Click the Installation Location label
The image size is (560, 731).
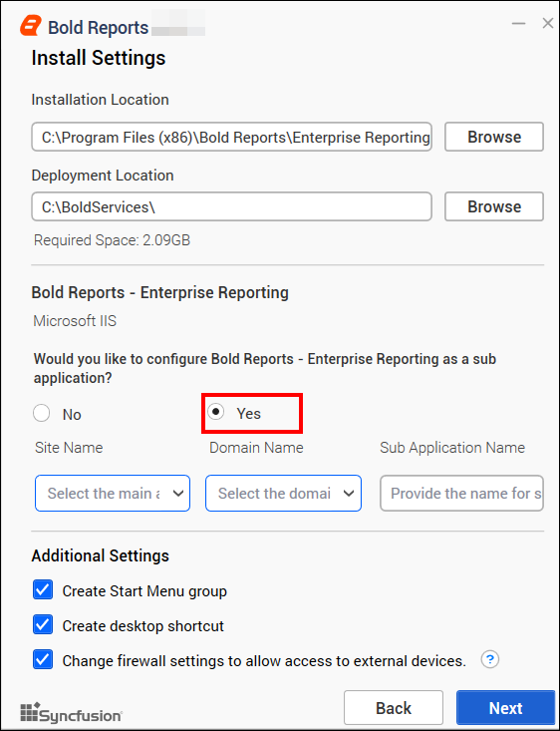pos(101,100)
